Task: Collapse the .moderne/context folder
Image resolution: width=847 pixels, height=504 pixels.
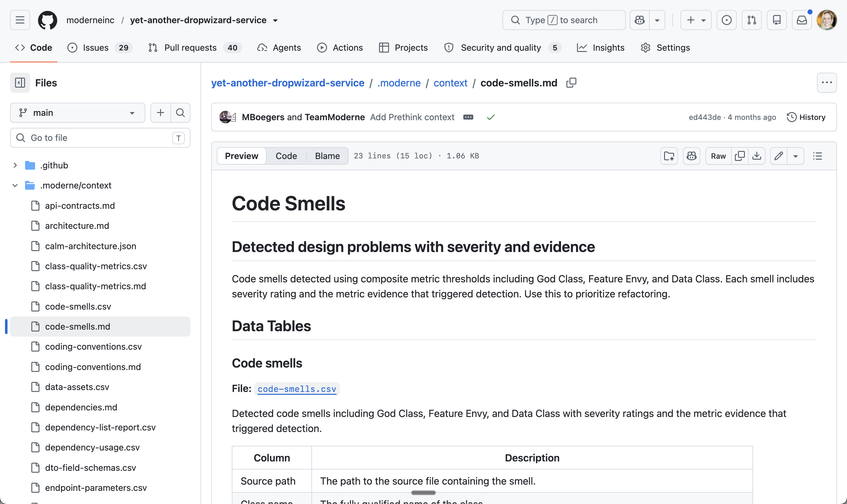Action: [x=15, y=185]
